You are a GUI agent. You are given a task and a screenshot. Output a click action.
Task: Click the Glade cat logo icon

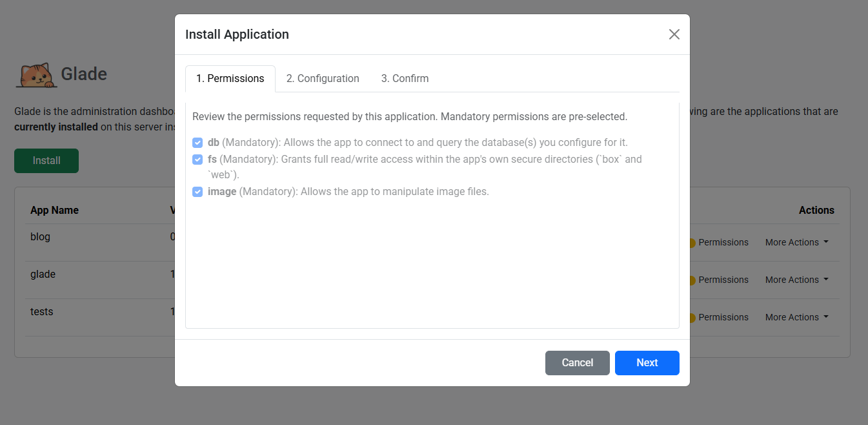coord(36,75)
